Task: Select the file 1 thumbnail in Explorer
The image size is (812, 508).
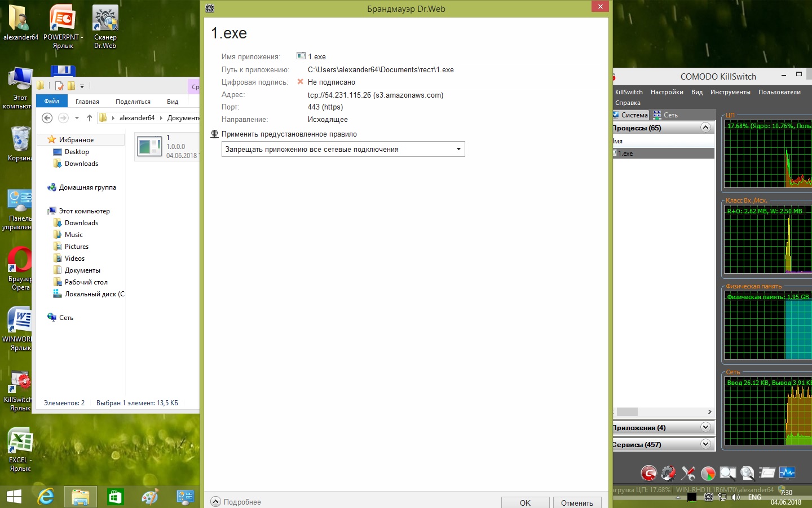Action: coord(149,147)
